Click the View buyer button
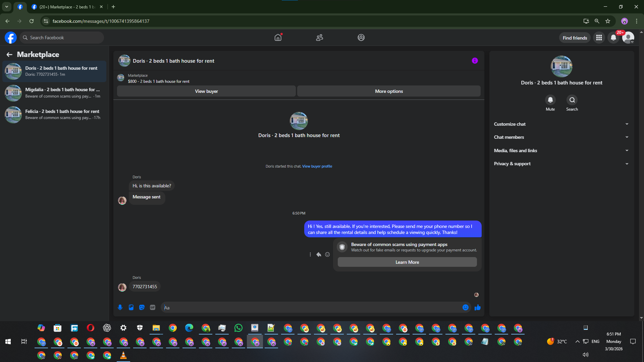The width and height of the screenshot is (644, 362). 206,91
